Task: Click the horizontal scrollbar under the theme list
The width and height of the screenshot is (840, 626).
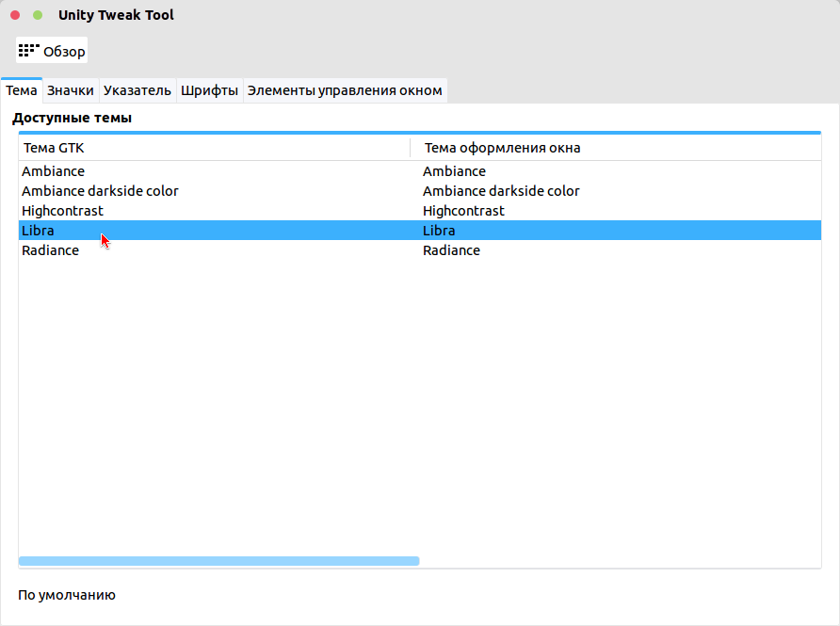Action: (219, 561)
